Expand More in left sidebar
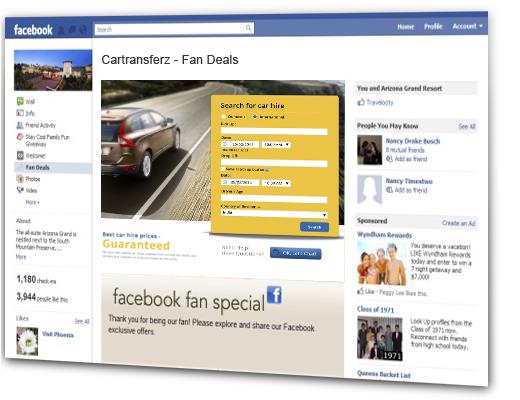520x400 pixels. (32, 202)
